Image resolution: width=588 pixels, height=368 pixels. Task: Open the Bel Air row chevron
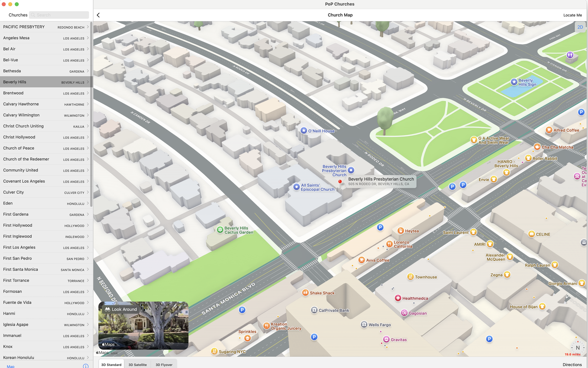[88, 49]
